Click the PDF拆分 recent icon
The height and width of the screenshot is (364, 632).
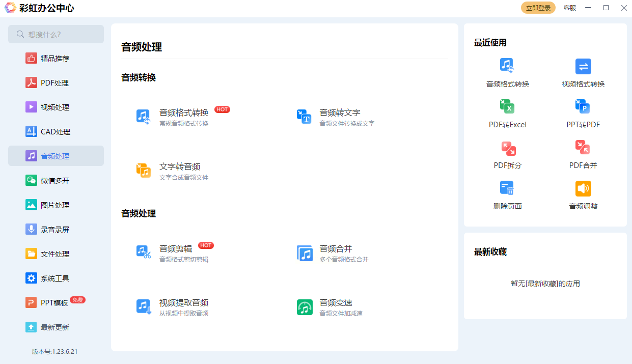507,154
